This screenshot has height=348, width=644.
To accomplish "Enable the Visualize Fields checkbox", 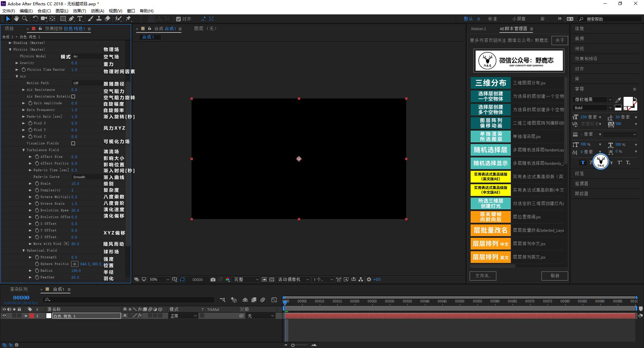I will click(73, 143).
